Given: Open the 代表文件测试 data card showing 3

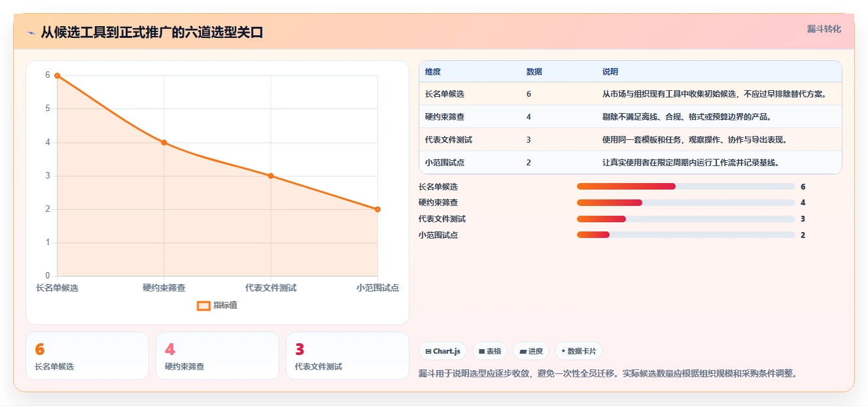Looking at the screenshot, I should [347, 356].
